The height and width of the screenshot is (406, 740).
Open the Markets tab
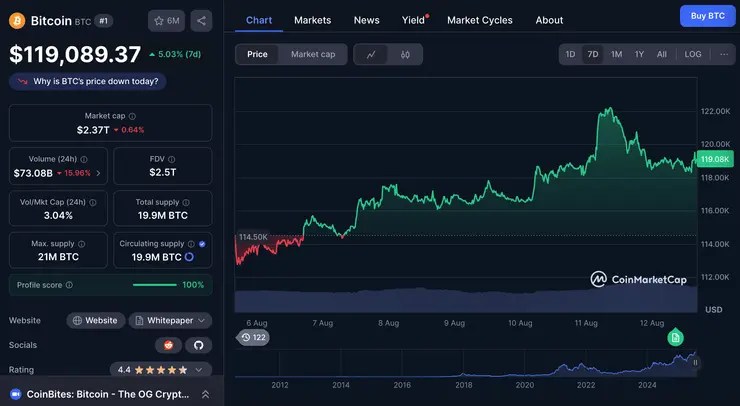[312, 20]
